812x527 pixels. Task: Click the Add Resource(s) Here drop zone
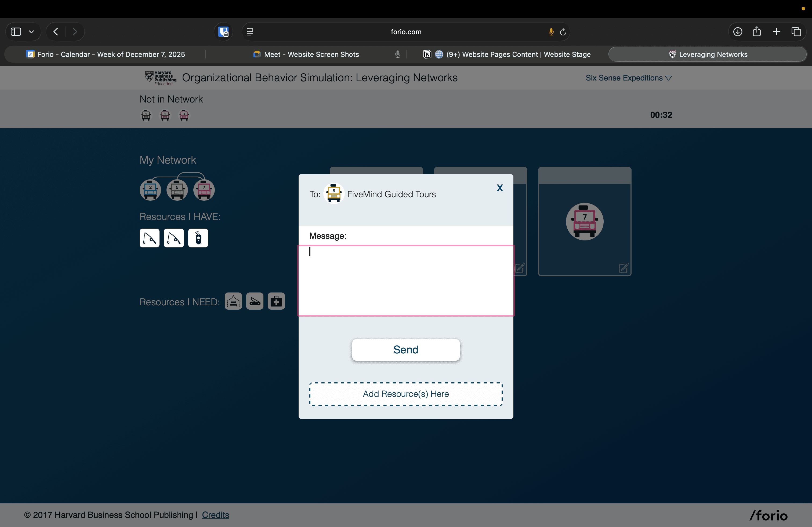point(406,394)
